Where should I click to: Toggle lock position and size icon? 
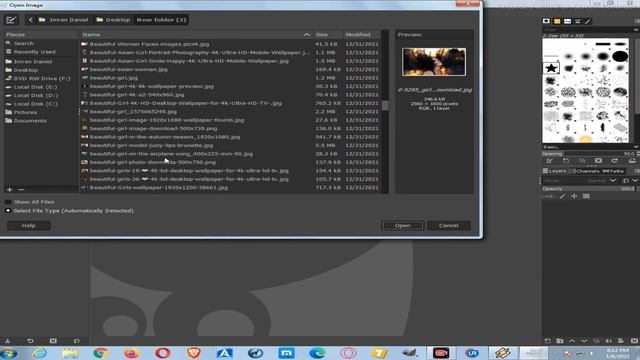[574, 196]
